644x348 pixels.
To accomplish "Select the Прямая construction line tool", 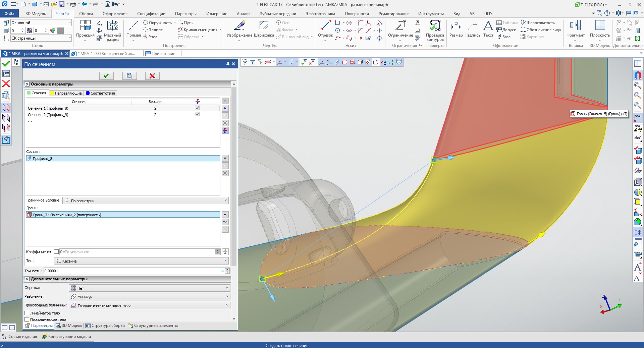I will point(133,30).
